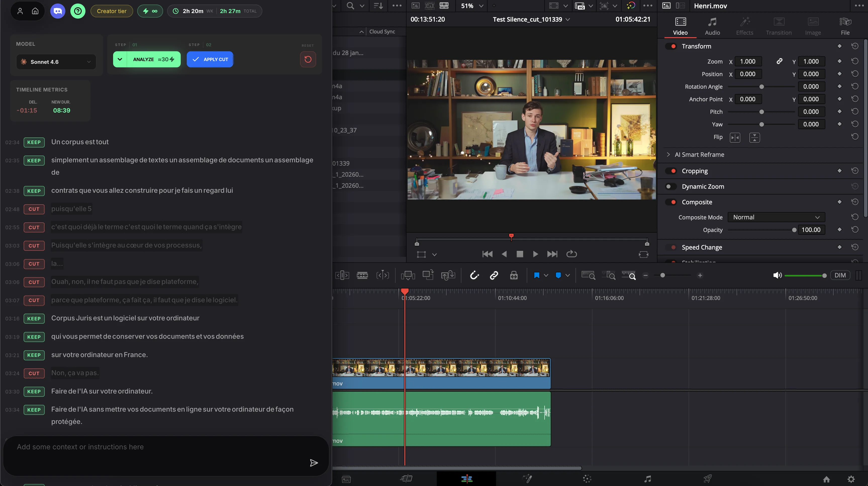Switch to the Audio inspector tab

tap(712, 26)
